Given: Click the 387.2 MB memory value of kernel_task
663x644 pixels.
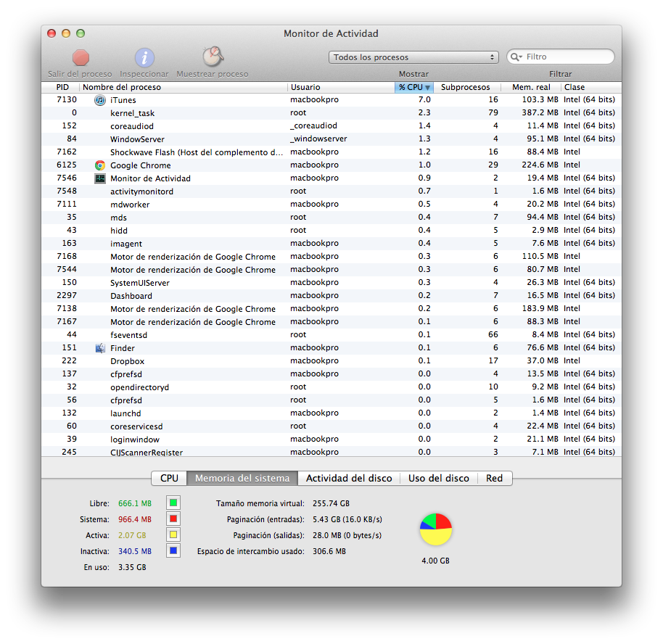Looking at the screenshot, I should click(540, 113).
